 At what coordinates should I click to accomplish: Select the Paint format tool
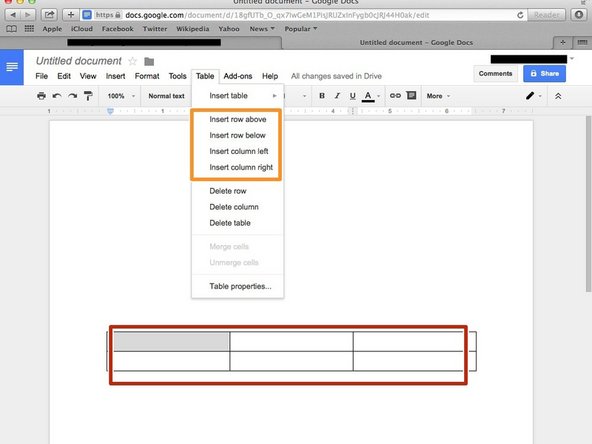(88, 96)
